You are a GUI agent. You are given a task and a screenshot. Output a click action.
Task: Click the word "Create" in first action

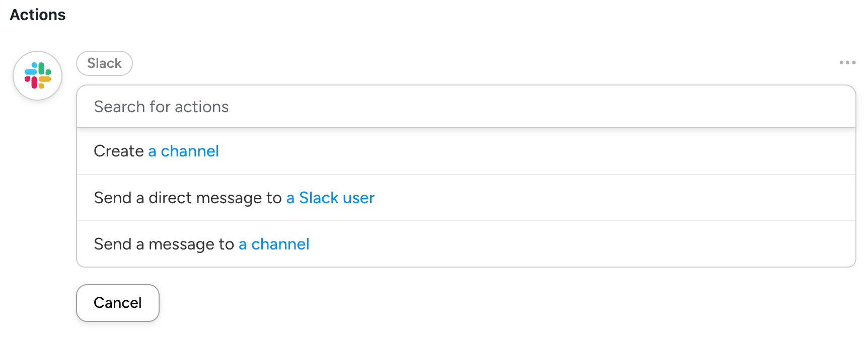[119, 151]
